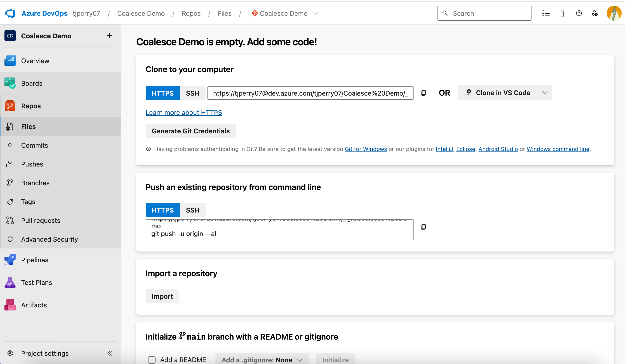Screen dimensions: 625x364
Task: Select the Test Plans flask icon
Action: [10, 282]
